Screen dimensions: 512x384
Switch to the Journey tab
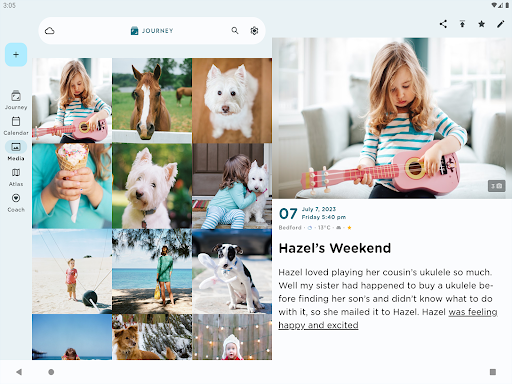[16, 100]
